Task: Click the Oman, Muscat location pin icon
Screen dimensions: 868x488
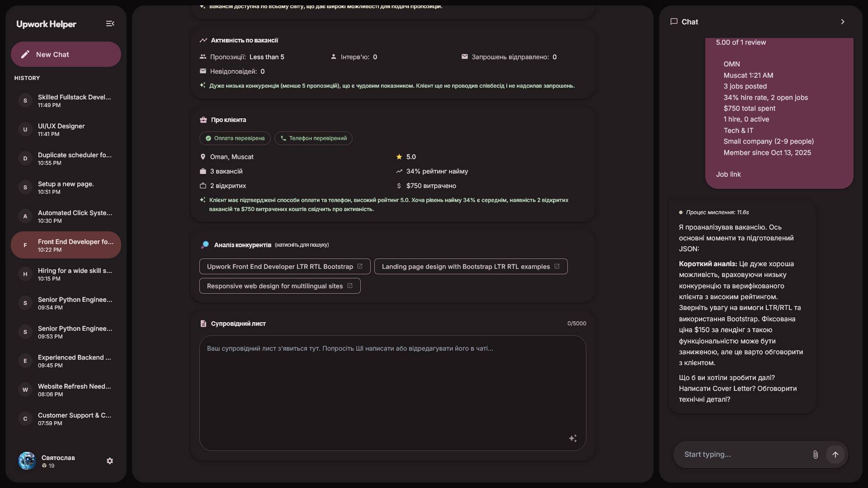Action: [203, 157]
